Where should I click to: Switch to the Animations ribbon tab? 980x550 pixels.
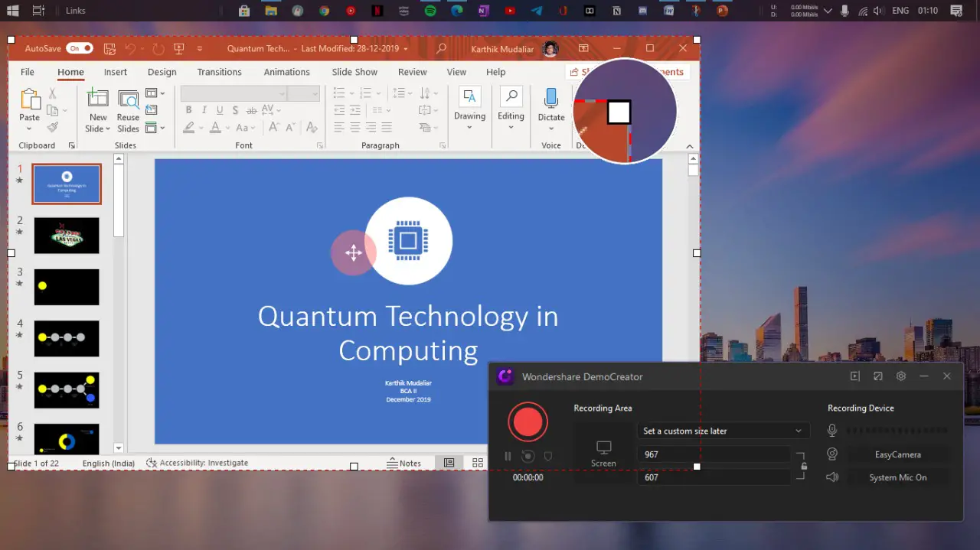[286, 71]
